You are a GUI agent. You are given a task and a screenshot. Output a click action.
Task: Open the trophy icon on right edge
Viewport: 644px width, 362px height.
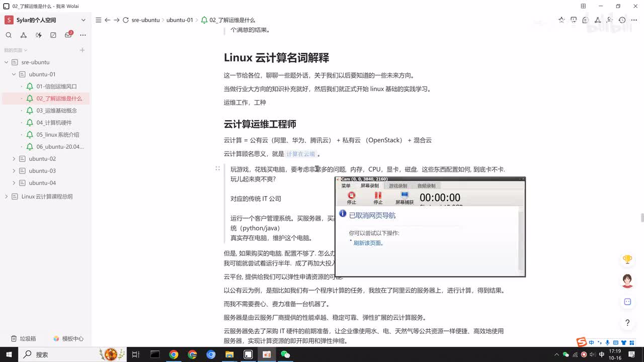(627, 259)
